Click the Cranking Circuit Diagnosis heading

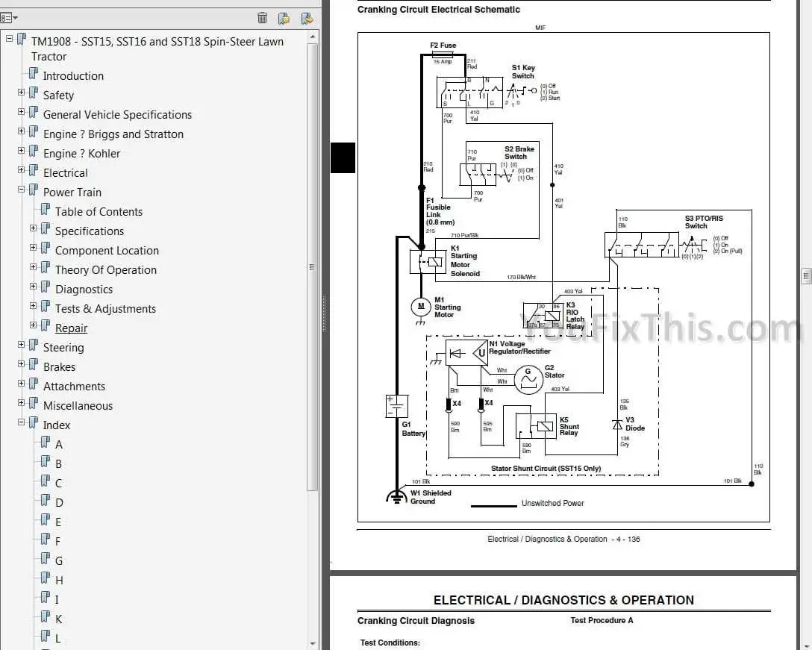click(416, 620)
